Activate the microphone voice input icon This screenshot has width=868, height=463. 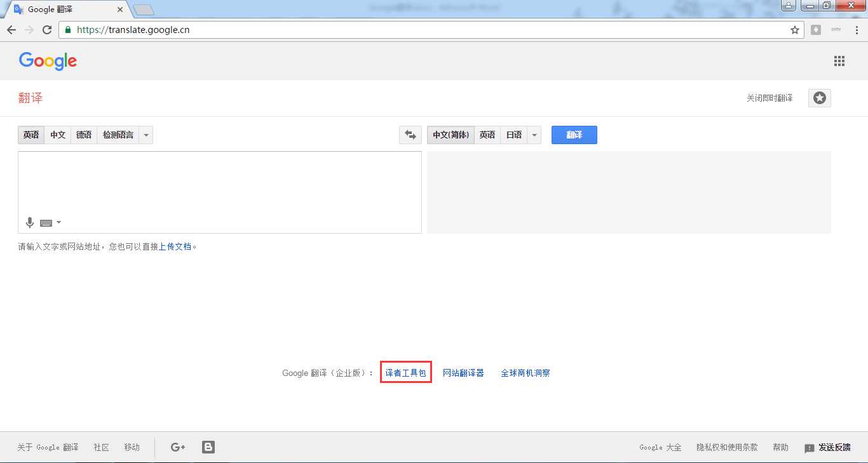[x=29, y=223]
